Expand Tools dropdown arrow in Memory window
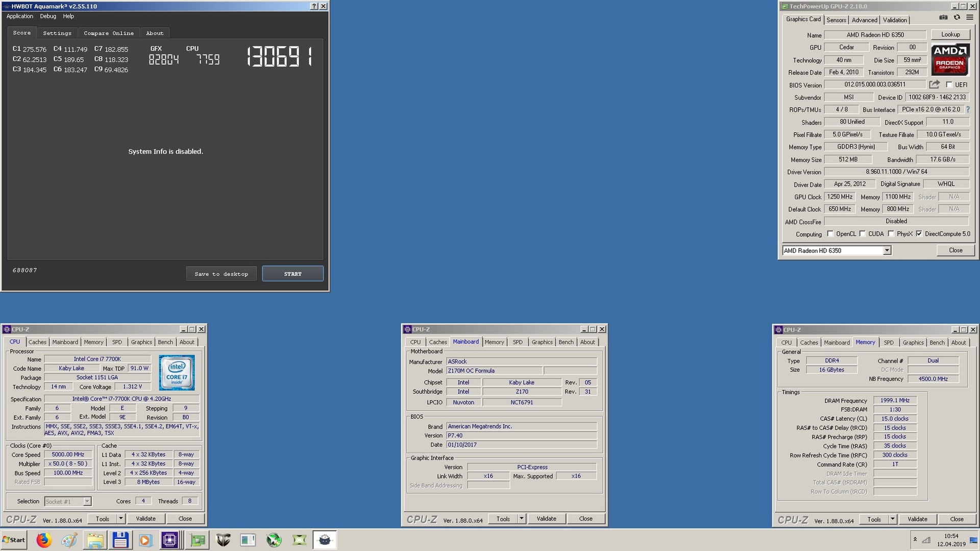Image resolution: width=980 pixels, height=551 pixels. coord(893,519)
